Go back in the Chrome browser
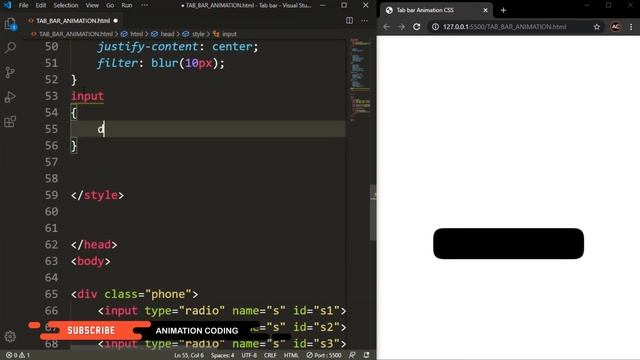This screenshot has width=640, height=360. 387,27
